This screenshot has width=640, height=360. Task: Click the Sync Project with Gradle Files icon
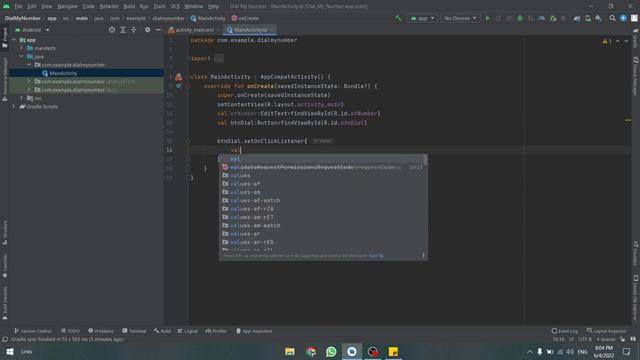point(577,18)
